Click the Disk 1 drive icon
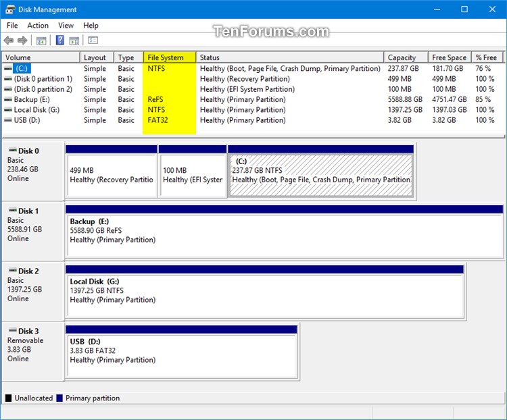The width and height of the screenshot is (507, 420). (13, 210)
